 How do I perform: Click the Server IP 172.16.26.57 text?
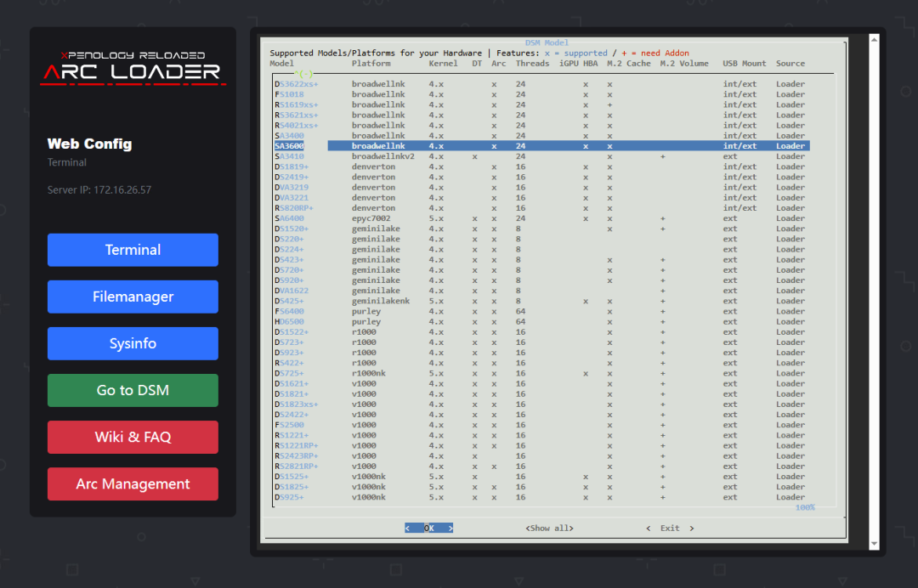(99, 189)
